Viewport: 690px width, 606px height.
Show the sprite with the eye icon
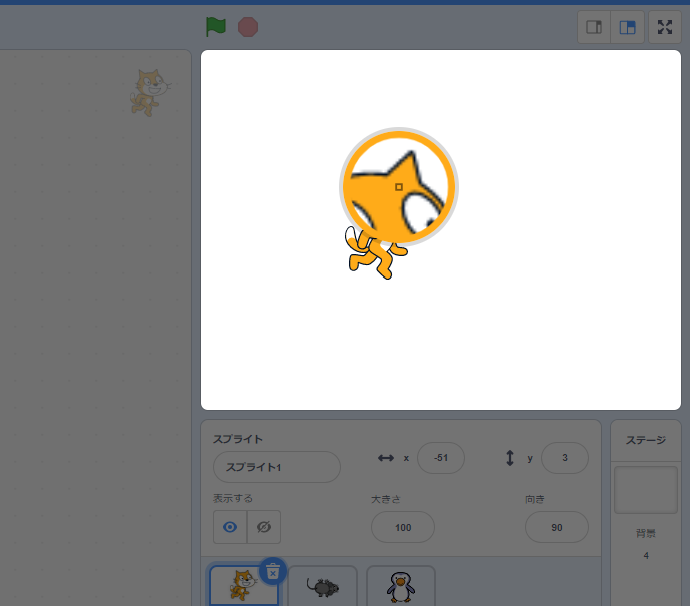pos(230,527)
